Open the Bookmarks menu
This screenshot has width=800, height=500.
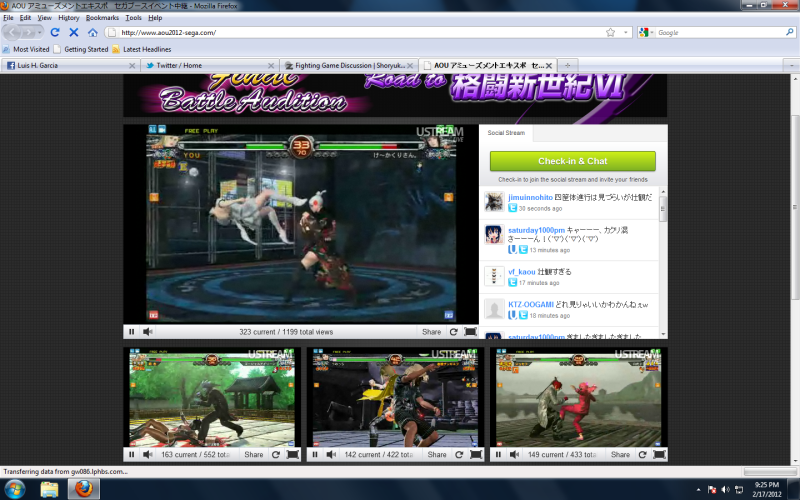102,17
